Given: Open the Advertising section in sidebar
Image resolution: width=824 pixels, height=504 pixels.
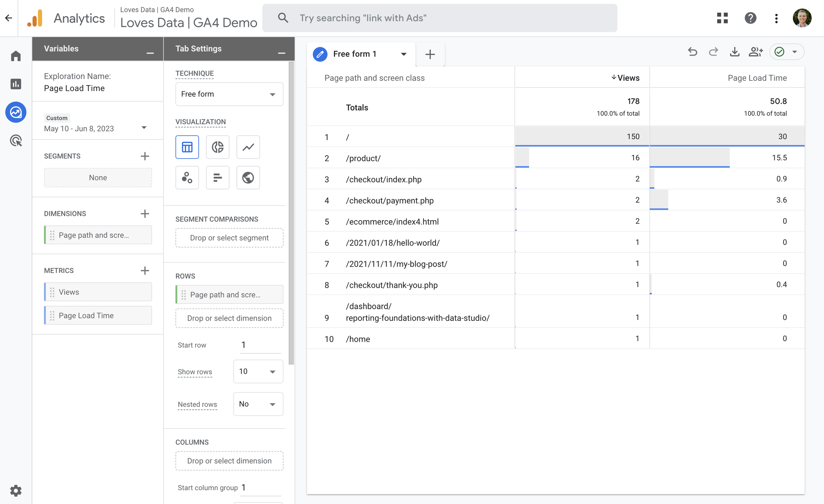Looking at the screenshot, I should point(16,141).
